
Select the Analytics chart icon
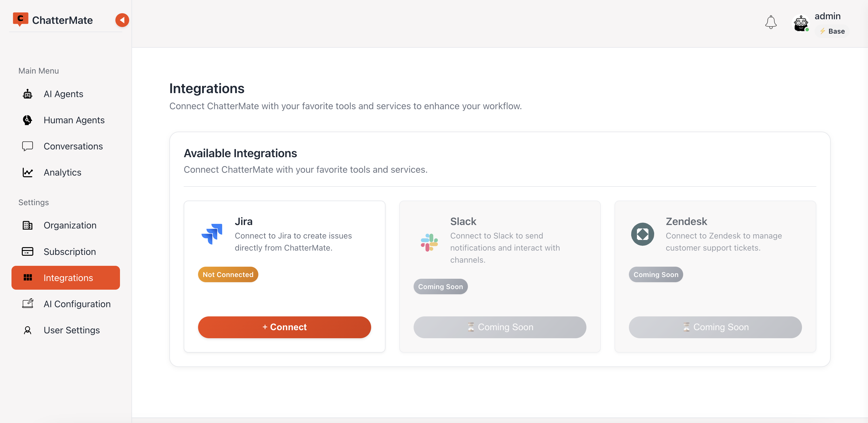[x=27, y=172]
